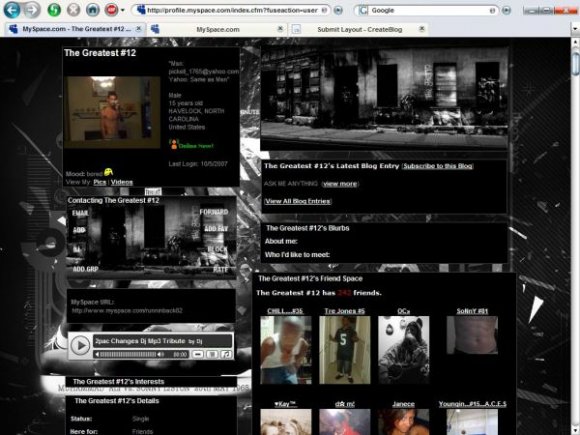
Task: Click the orange Online Now icon
Action: tap(173, 145)
